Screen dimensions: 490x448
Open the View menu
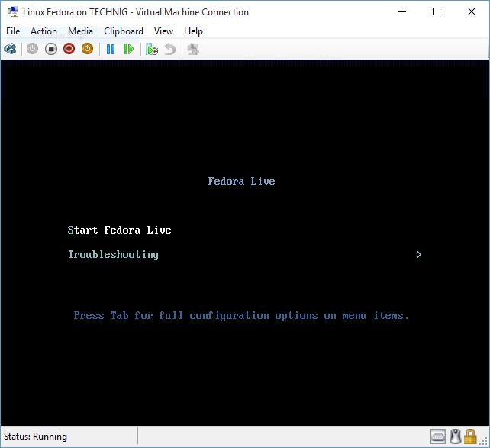163,31
